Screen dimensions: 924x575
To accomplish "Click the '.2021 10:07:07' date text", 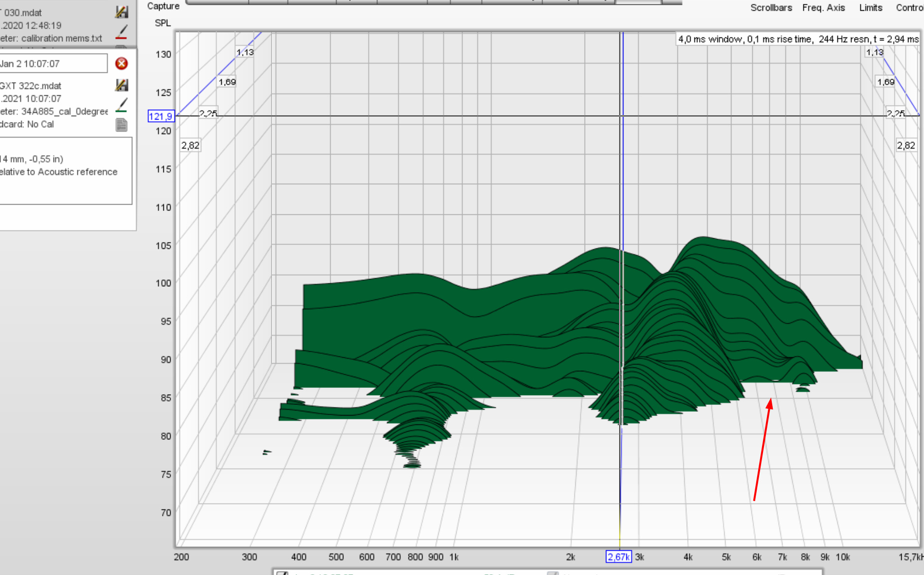I will point(31,99).
